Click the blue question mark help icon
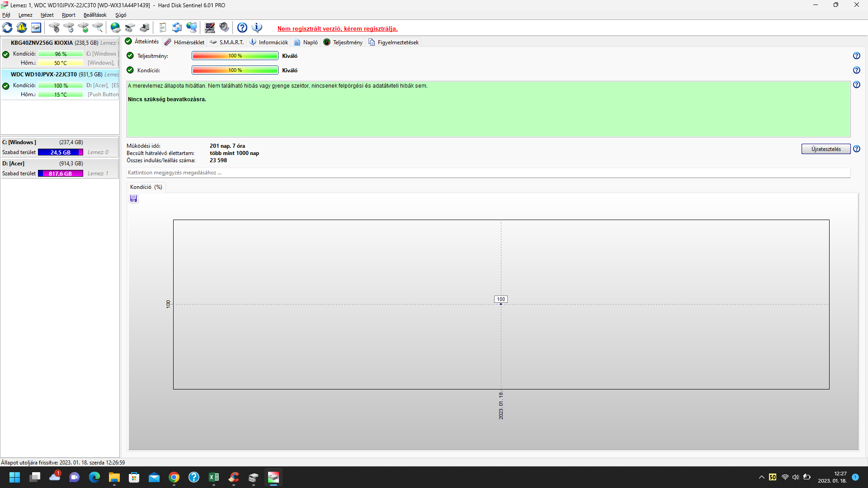868x488 pixels. [x=242, y=28]
